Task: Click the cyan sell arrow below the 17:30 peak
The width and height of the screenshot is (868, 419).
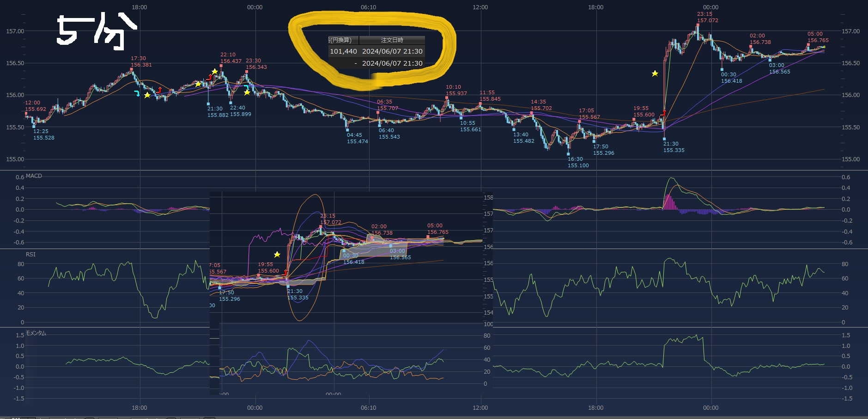Action: click(x=137, y=93)
